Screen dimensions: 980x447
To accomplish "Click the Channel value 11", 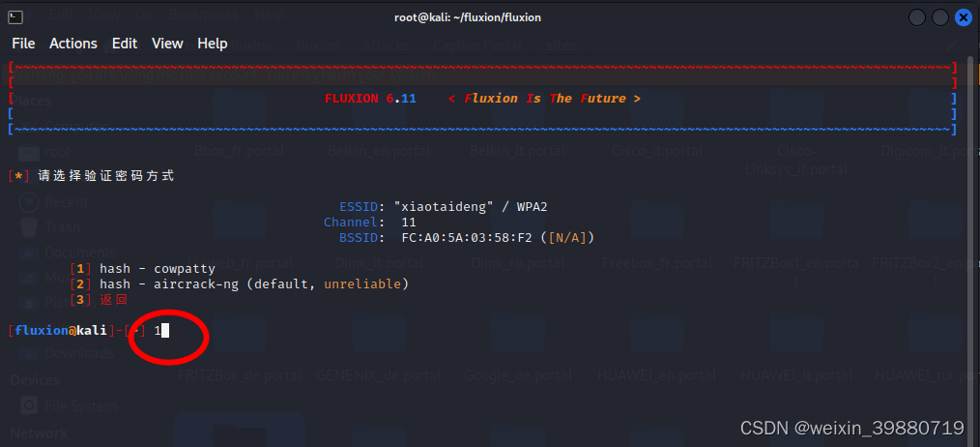I will [x=409, y=223].
